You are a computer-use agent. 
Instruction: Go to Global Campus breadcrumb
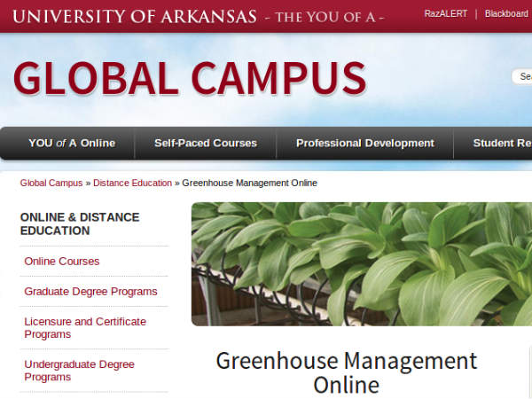pyautogui.click(x=51, y=183)
